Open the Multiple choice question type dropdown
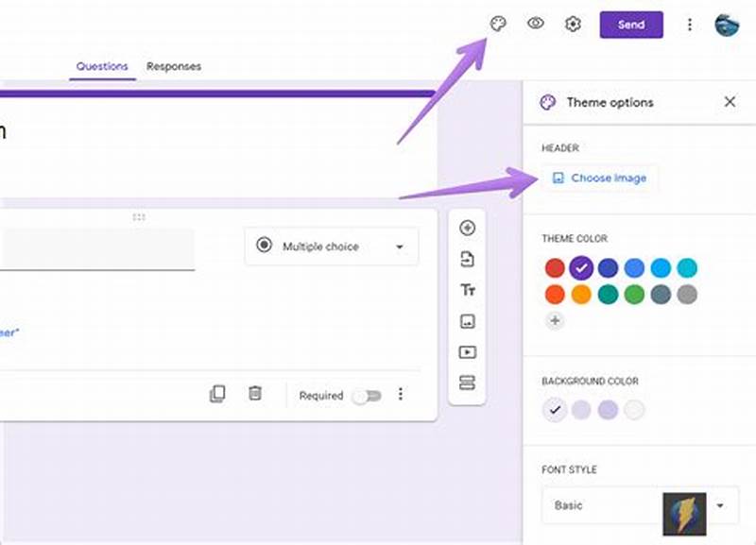Screen dimensions: 756x545 coord(331,247)
